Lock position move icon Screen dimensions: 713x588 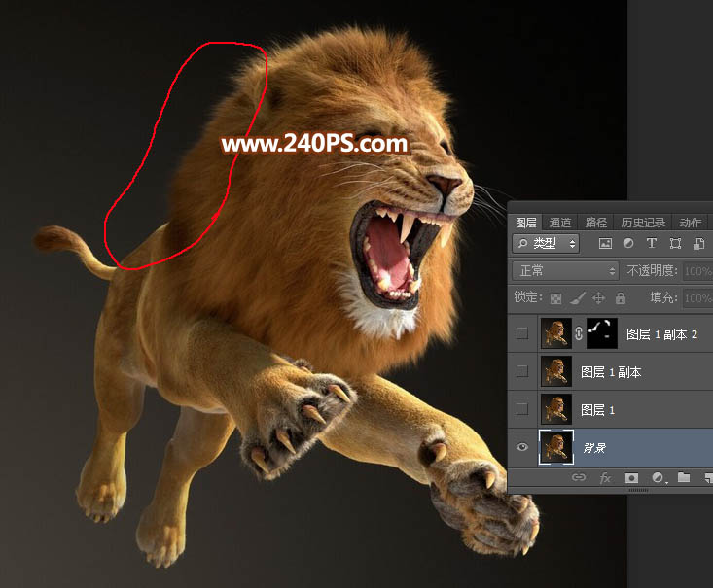point(599,298)
